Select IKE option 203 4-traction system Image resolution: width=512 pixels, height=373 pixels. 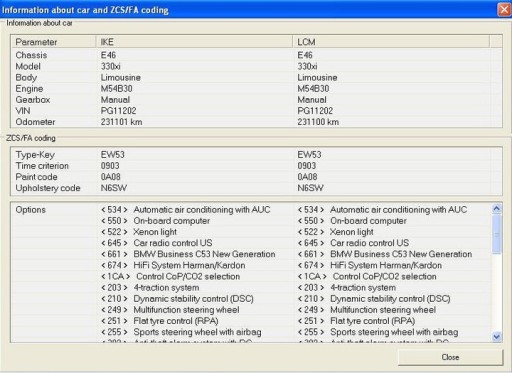(150, 288)
